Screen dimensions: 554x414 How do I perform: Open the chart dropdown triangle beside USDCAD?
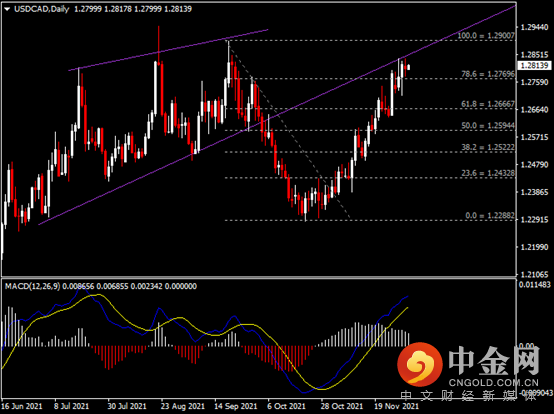click(7, 10)
